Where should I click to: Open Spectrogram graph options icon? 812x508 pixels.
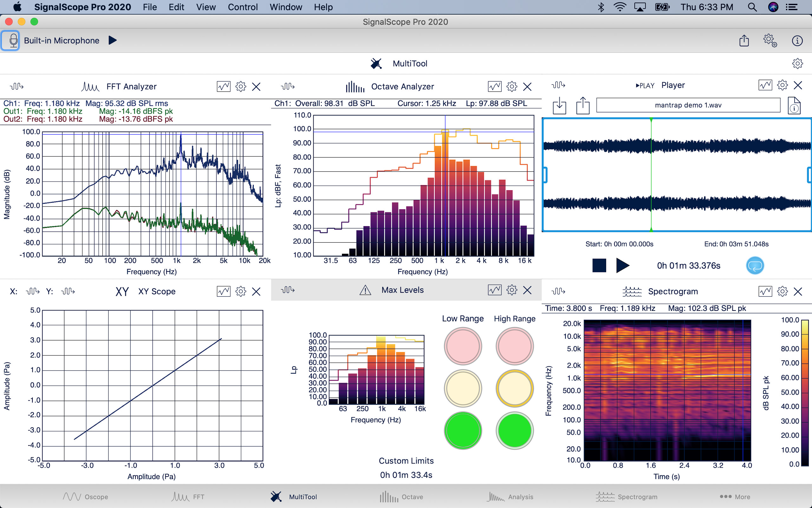[x=765, y=291]
